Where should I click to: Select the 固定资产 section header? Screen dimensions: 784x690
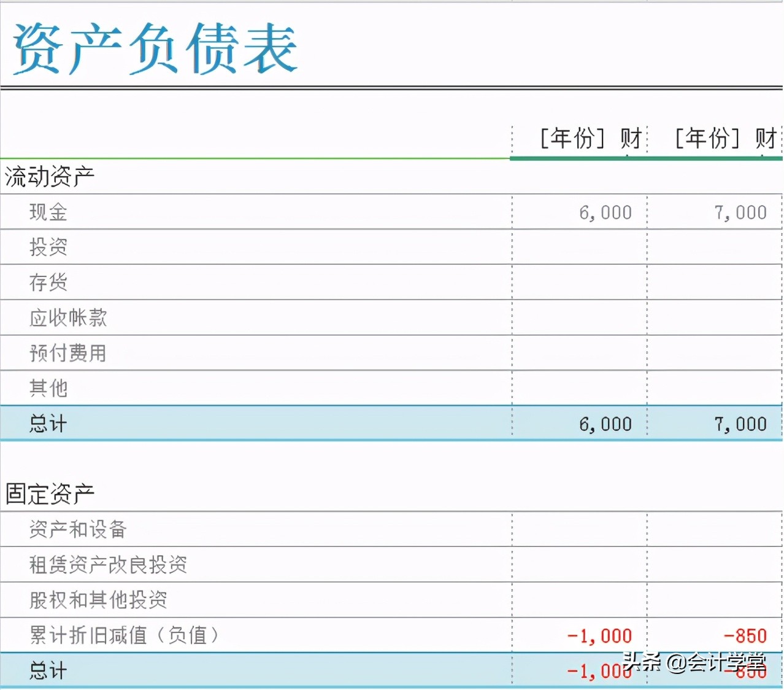[49, 492]
